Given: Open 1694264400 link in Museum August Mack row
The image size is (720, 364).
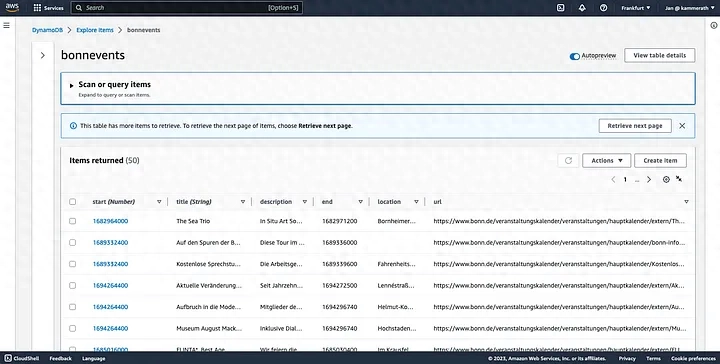Looking at the screenshot, I should 110,328.
